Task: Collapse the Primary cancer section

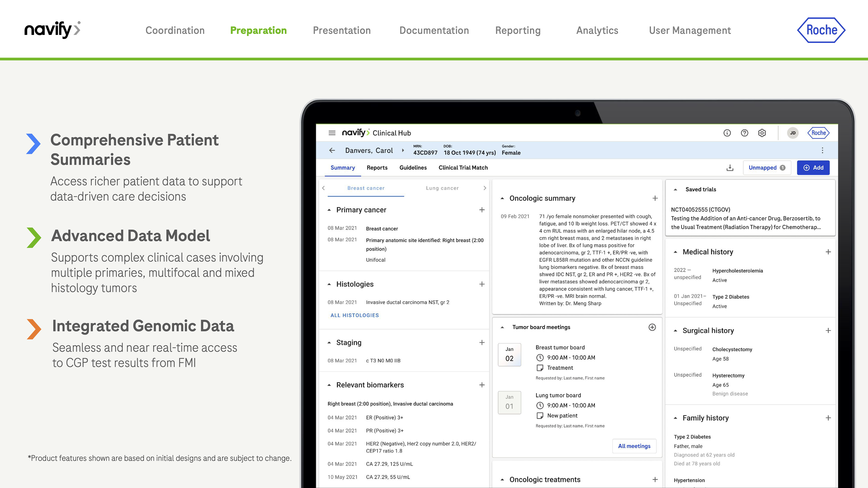Action: coord(329,210)
